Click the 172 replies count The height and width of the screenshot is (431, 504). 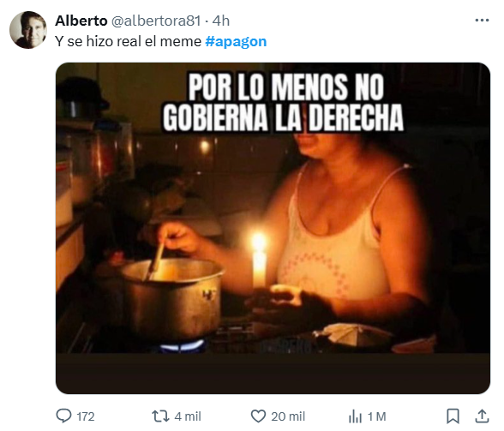[86, 416]
